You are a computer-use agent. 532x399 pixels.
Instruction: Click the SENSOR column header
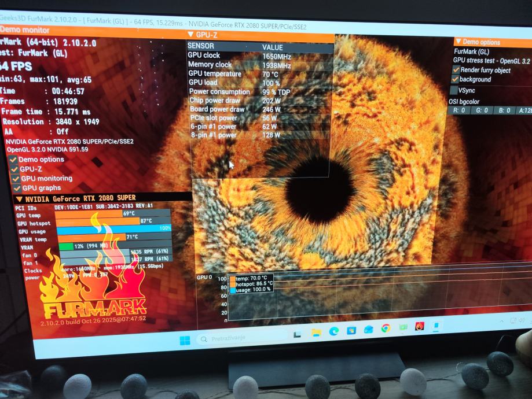coord(201,46)
